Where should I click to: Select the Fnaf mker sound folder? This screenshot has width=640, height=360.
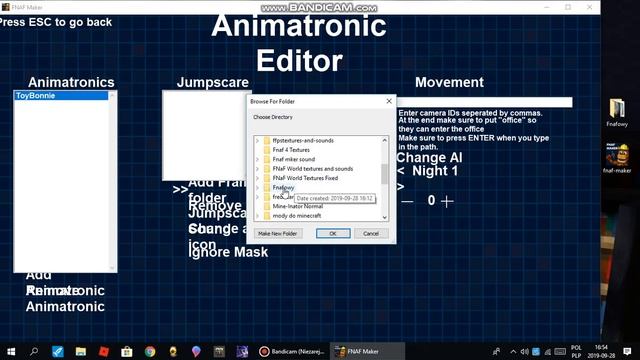pyautogui.click(x=293, y=159)
